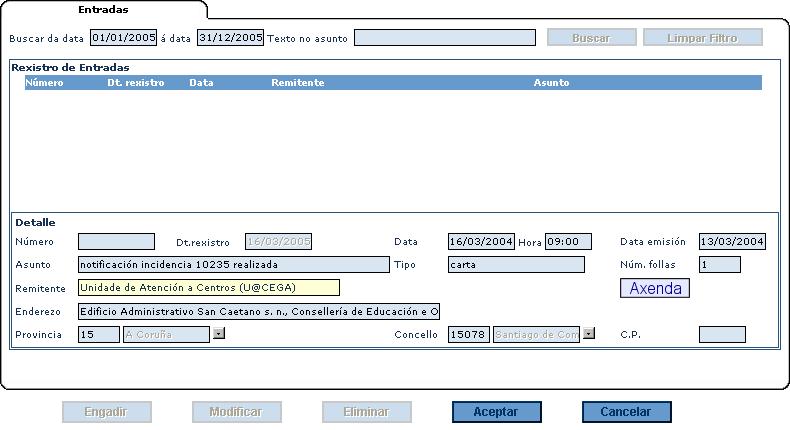This screenshot has width=790, height=430.
Task: Click the Núm. follas field
Action: [719, 265]
